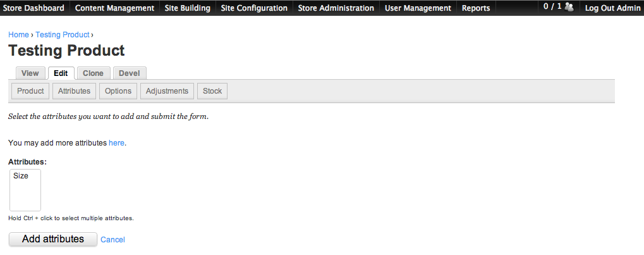Follow the Testing Product breadcrumb link
The width and height of the screenshot is (644, 255).
tap(63, 35)
